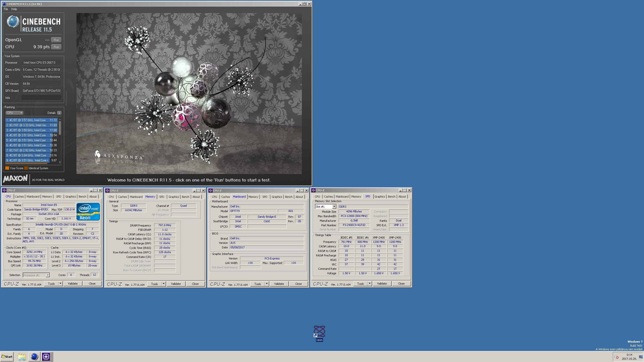Select ranking entry 1 with score 11.72
Viewport: 644px width, 362px height.
point(32,120)
